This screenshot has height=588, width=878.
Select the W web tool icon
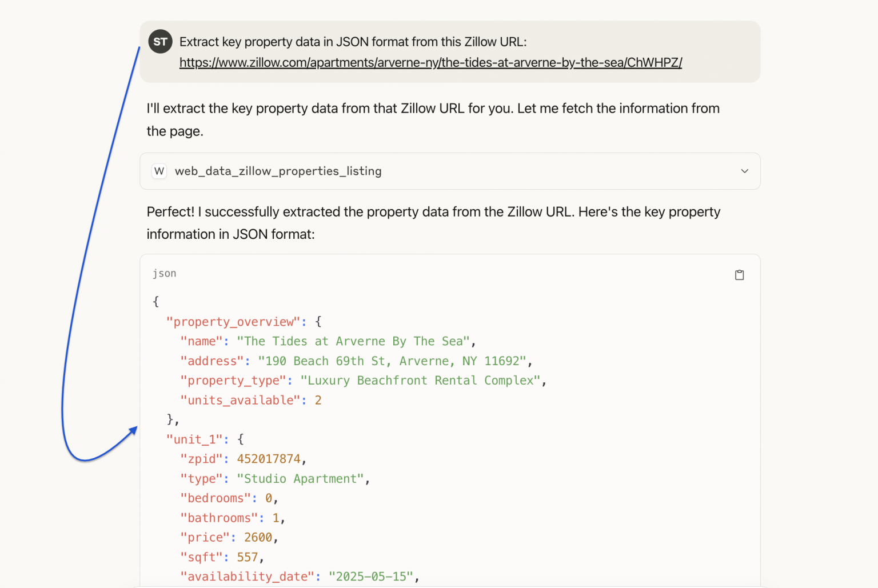coord(159,171)
